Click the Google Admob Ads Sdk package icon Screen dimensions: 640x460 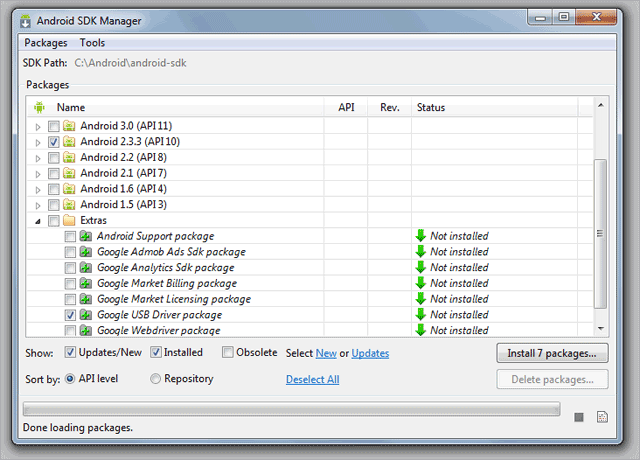coord(86,252)
